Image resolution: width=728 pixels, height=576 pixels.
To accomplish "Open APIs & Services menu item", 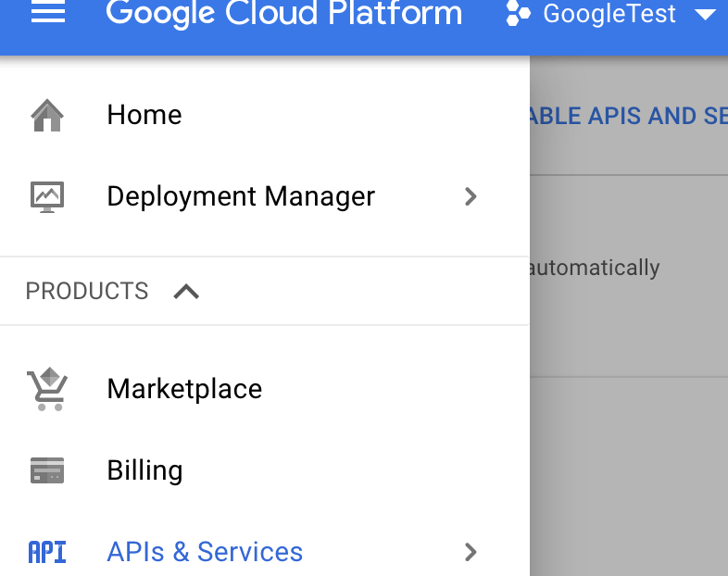I will (x=205, y=552).
